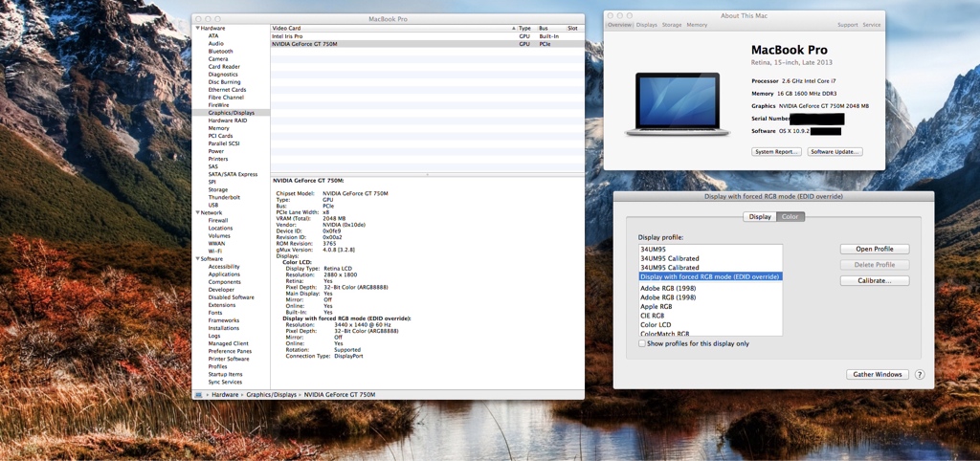Click Graphics/Displays in the path bar
980x461 pixels.
click(271, 395)
